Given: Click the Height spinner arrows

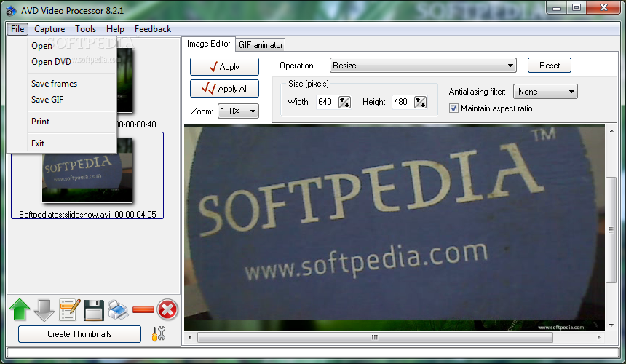Looking at the screenshot, I should (x=420, y=102).
